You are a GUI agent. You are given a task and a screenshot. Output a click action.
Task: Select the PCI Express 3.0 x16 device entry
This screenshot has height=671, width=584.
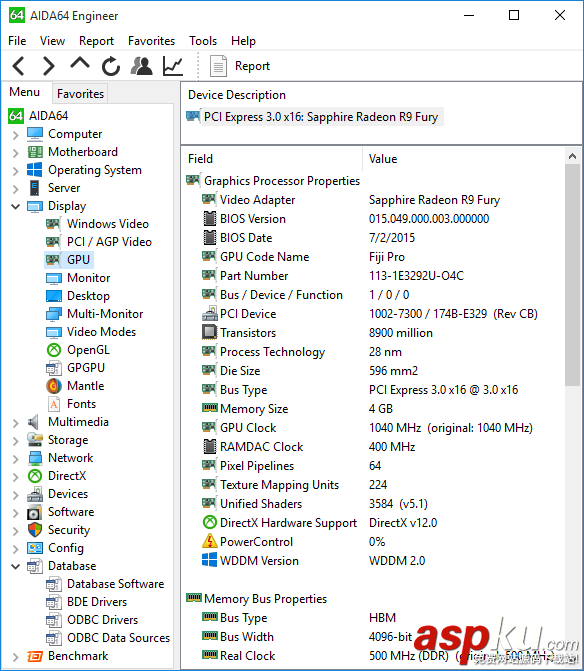[x=314, y=117]
